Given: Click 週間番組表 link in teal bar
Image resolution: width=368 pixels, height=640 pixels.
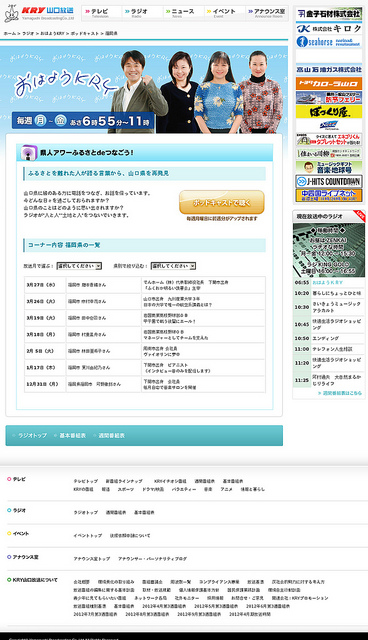Looking at the screenshot, I should (111, 436).
